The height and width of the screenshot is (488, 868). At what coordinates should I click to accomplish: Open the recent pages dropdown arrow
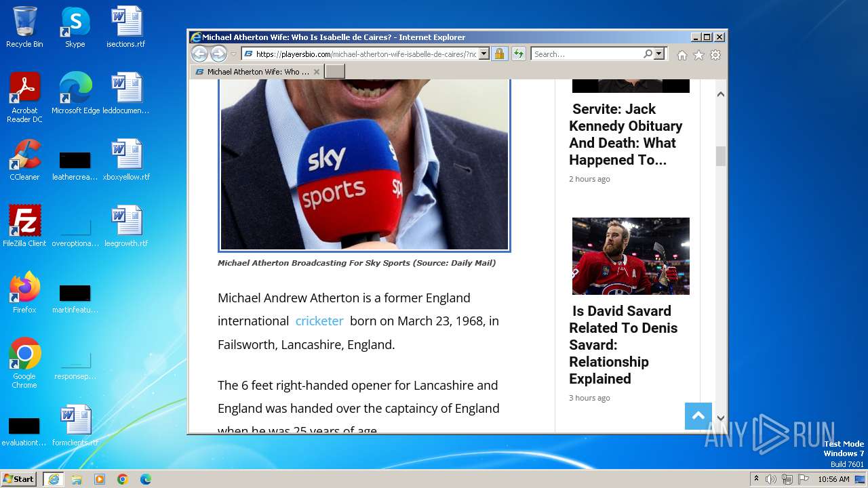tap(233, 54)
